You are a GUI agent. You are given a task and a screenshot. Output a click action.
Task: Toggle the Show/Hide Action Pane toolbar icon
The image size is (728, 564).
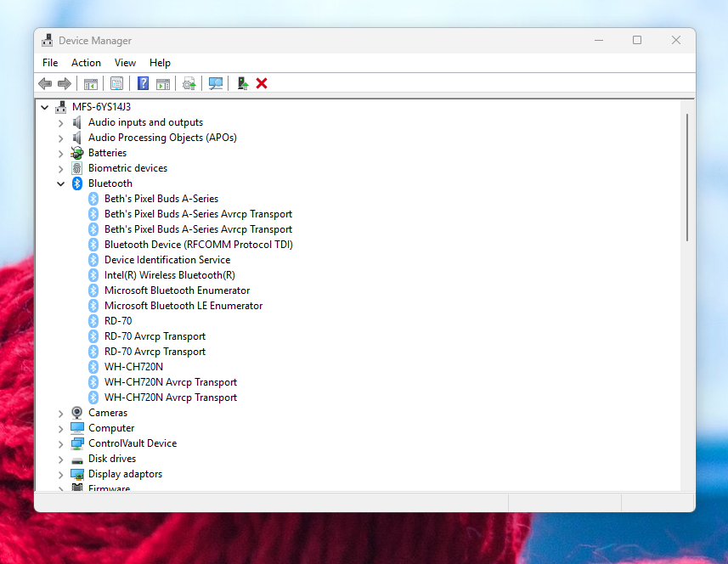(163, 83)
